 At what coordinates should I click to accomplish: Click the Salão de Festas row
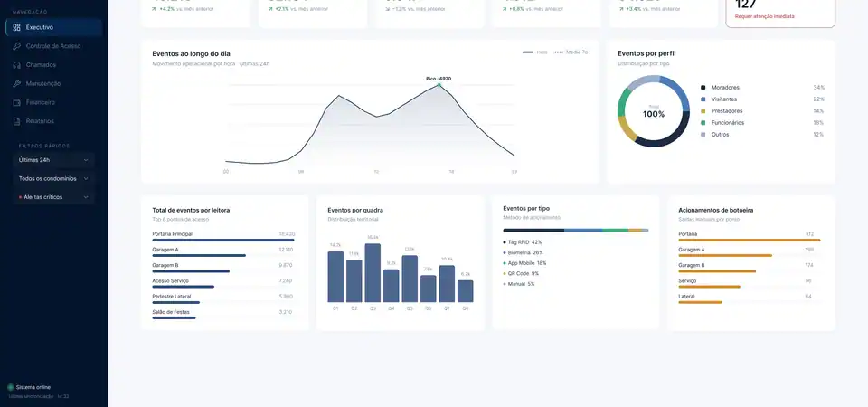click(x=223, y=314)
